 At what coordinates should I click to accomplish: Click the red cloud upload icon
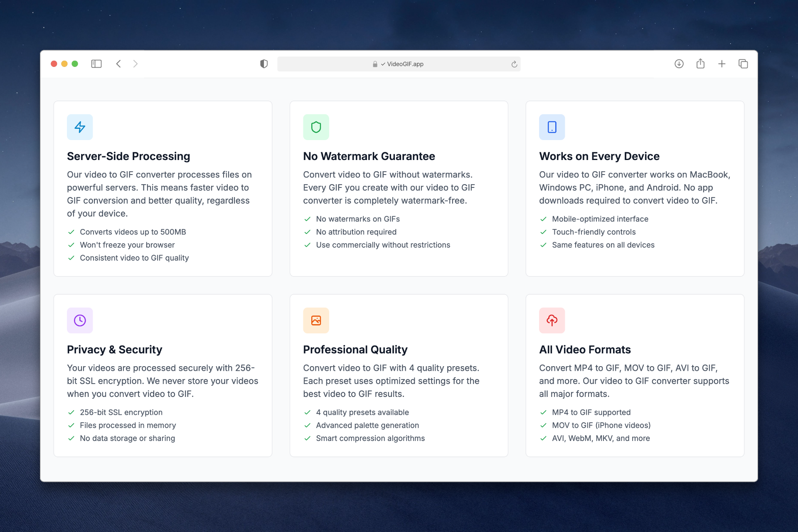tap(552, 320)
